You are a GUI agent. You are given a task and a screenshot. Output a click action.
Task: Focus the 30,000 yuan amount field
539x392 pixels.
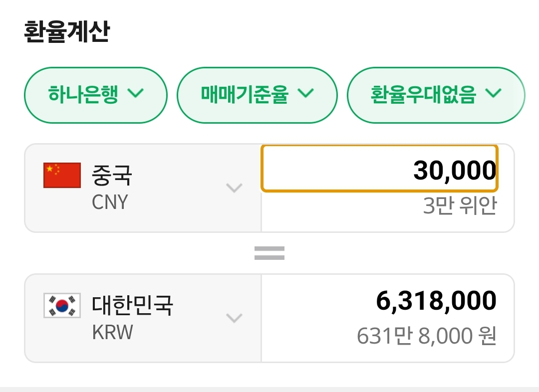point(379,169)
